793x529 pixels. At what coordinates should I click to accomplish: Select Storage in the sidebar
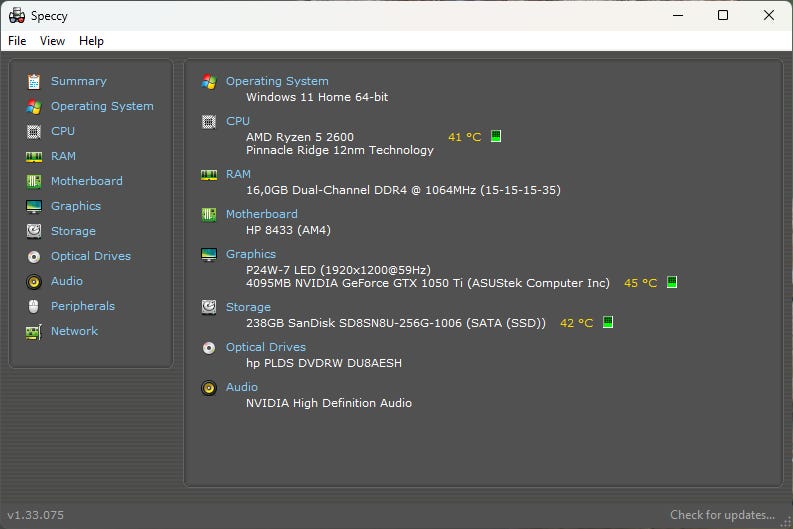pos(73,231)
